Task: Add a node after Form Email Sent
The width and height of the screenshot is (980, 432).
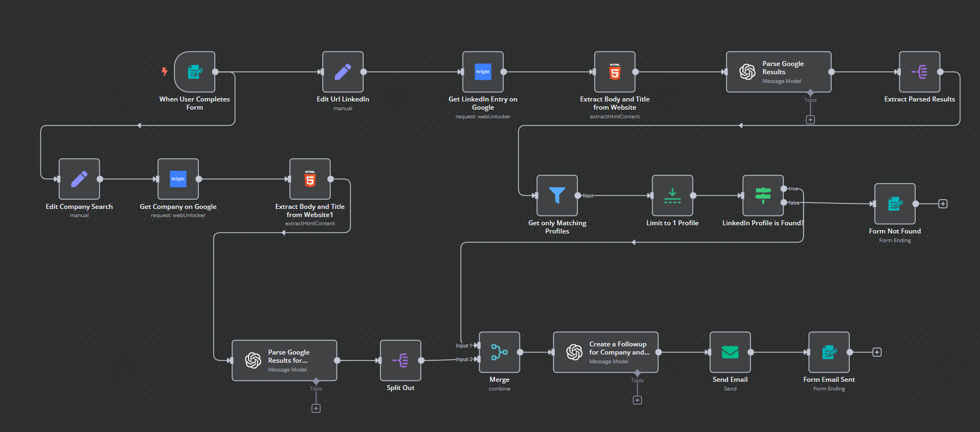Action: coord(877,352)
